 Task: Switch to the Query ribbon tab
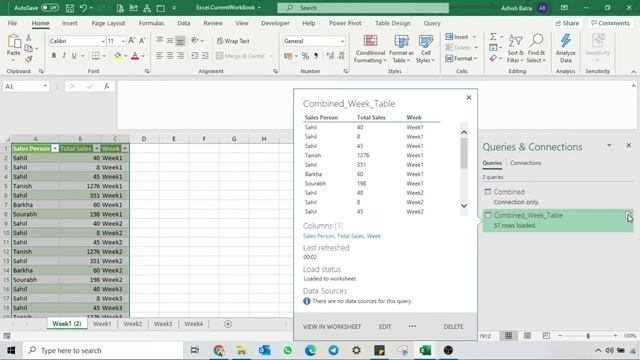(432, 23)
